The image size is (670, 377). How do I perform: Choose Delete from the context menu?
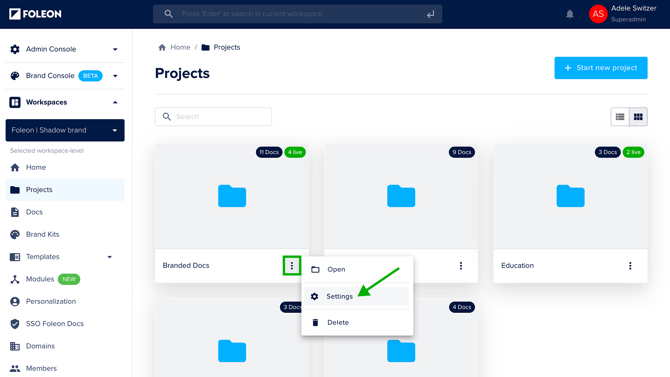click(x=357, y=322)
